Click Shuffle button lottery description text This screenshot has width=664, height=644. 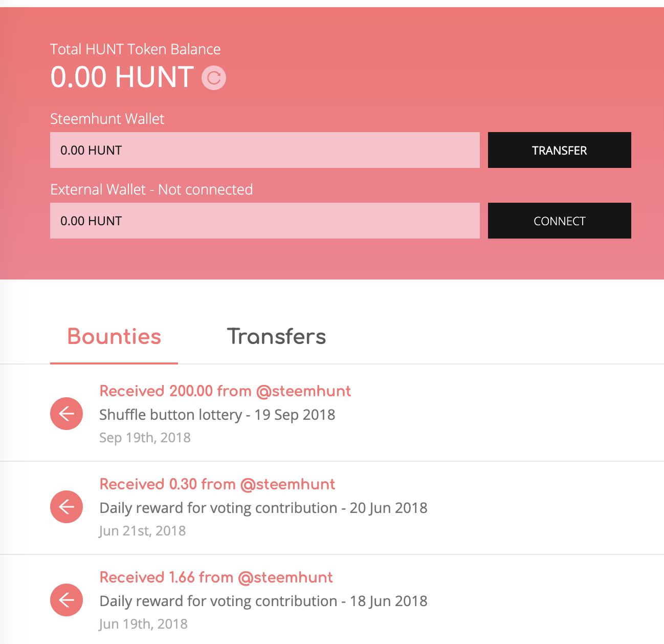[x=217, y=415]
